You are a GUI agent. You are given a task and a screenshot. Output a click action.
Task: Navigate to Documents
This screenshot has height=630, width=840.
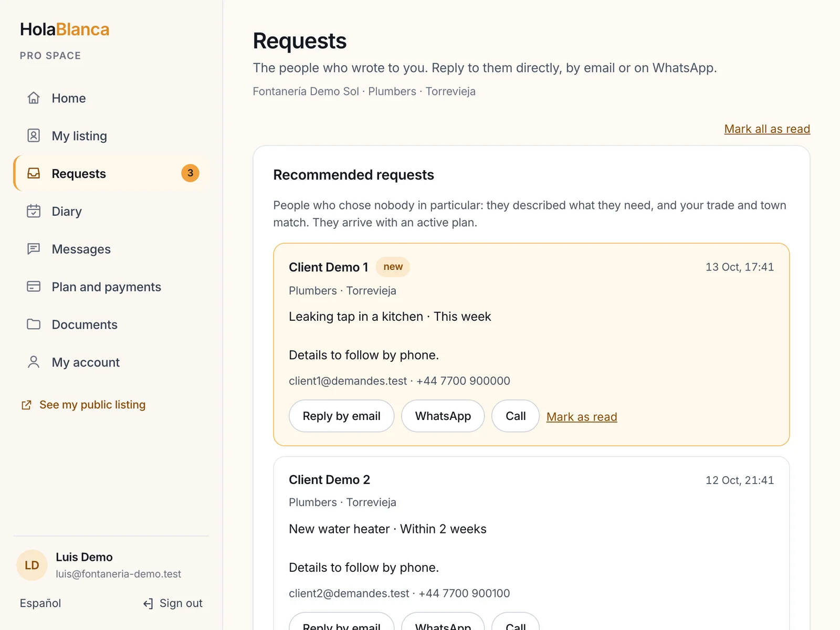click(x=111, y=325)
